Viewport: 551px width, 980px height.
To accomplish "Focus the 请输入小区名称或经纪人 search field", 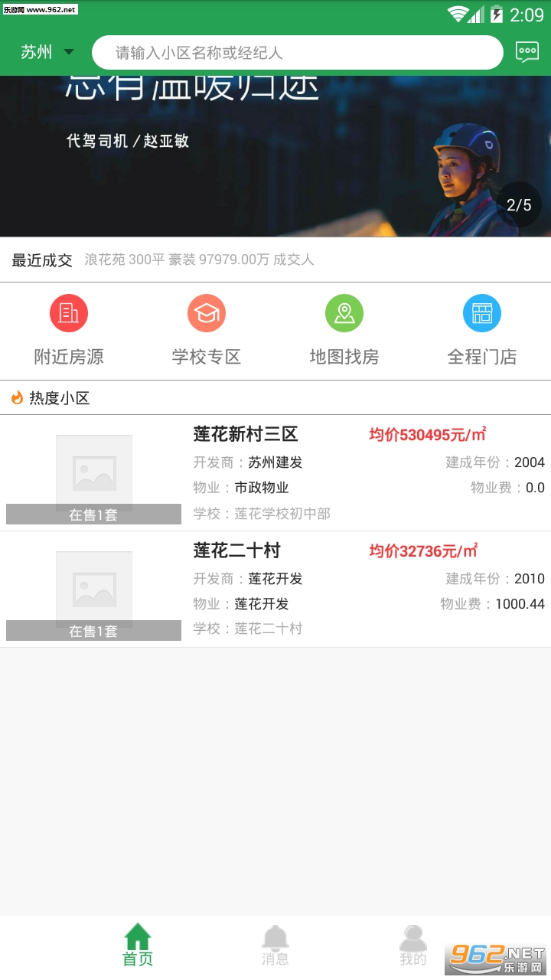I will (298, 53).
